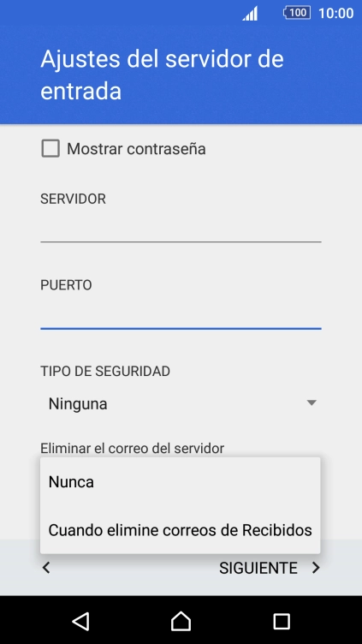
Task: Choose Cuando elimine correos de Recibidos
Action: 181,530
